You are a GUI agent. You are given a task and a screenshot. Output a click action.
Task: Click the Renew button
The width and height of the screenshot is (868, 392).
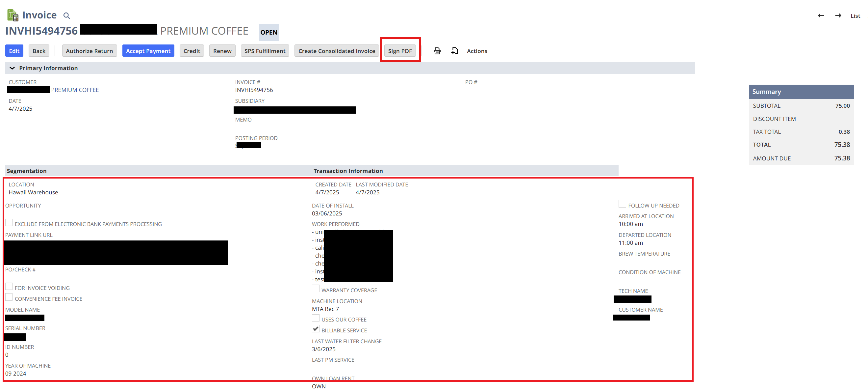coord(222,51)
